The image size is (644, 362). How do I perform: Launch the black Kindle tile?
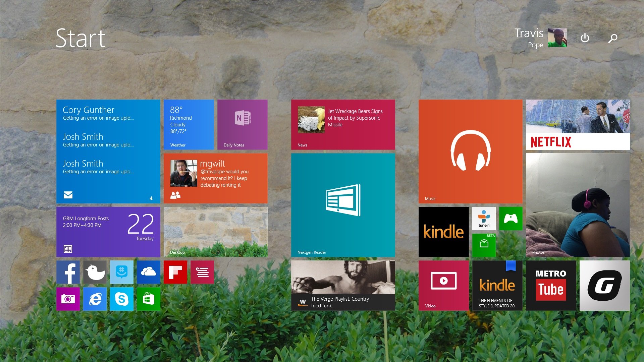[444, 232]
